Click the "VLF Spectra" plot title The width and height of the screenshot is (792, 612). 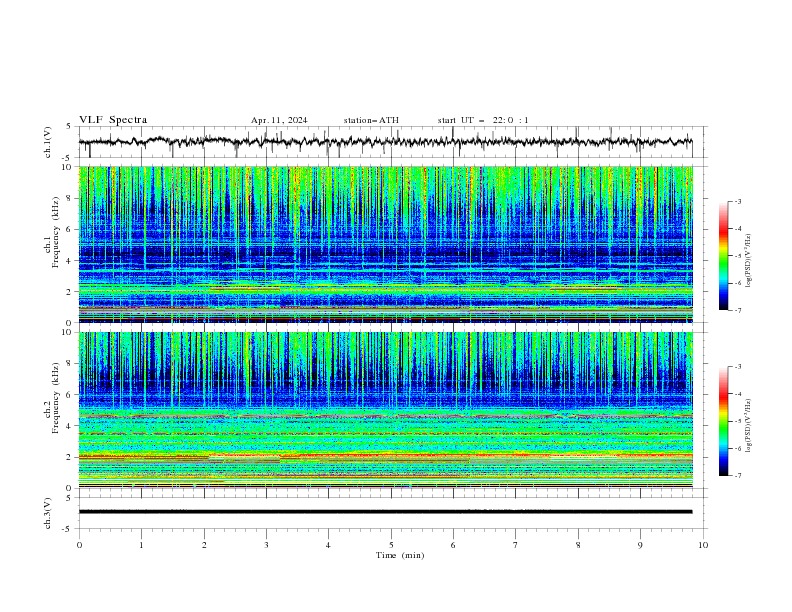(113, 120)
